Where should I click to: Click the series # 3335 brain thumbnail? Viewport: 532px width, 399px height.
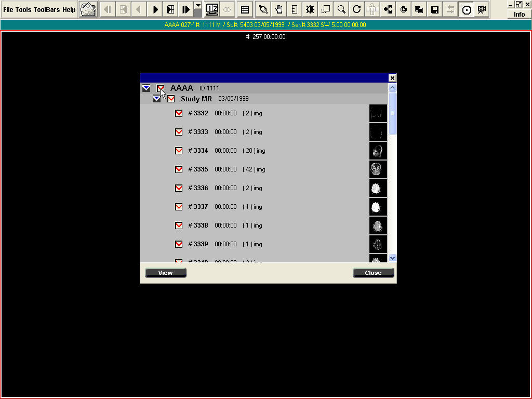pyautogui.click(x=378, y=169)
